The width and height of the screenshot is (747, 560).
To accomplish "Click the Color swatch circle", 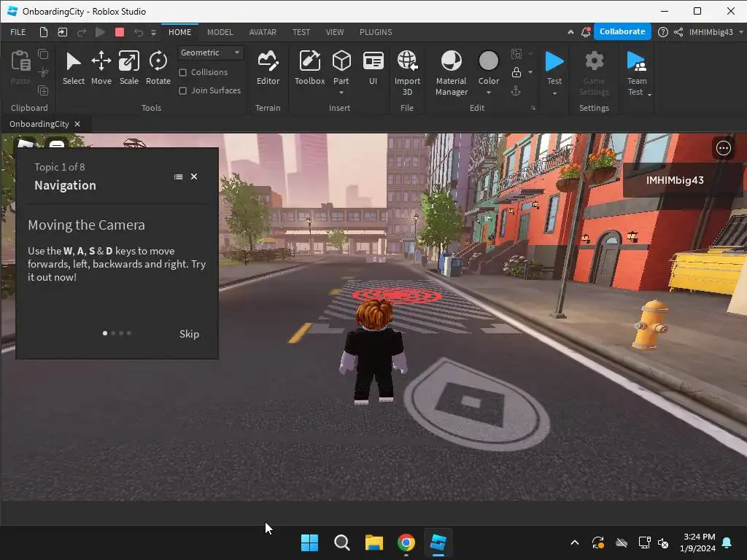I will coord(488,61).
